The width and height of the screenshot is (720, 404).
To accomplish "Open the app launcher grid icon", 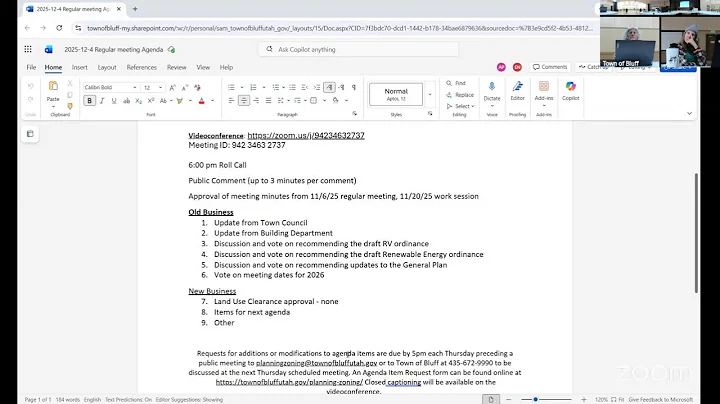I will coord(28,49).
